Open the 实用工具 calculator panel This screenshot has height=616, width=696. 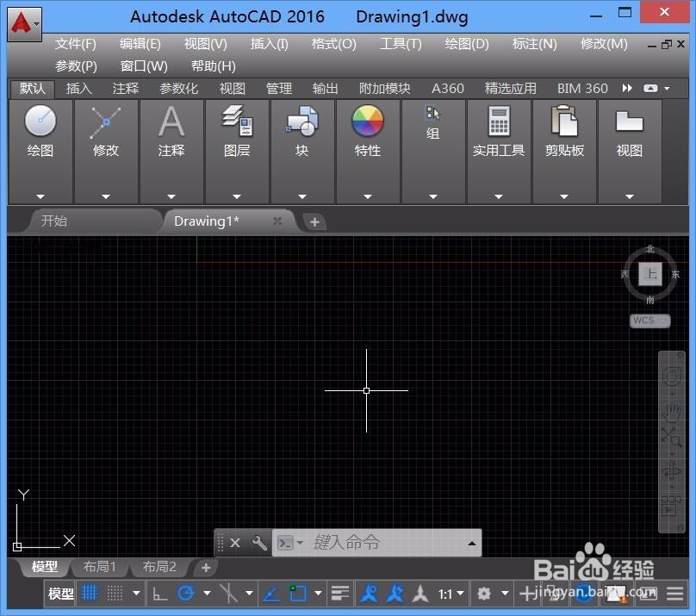(x=499, y=121)
